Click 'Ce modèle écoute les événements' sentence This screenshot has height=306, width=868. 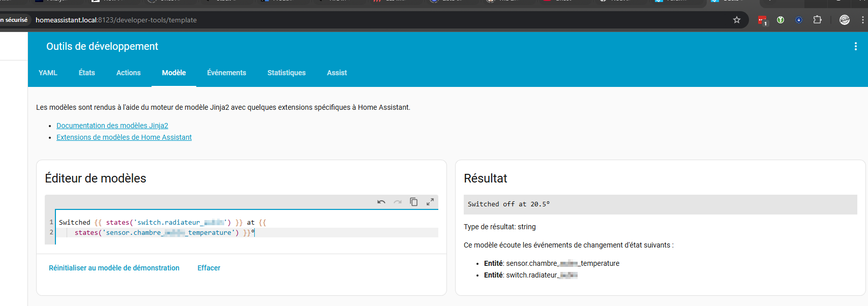click(568, 245)
